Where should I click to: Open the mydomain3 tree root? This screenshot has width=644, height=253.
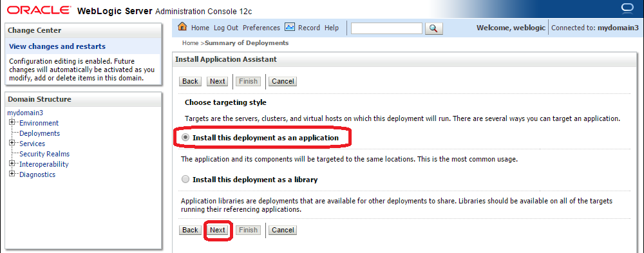pos(25,113)
